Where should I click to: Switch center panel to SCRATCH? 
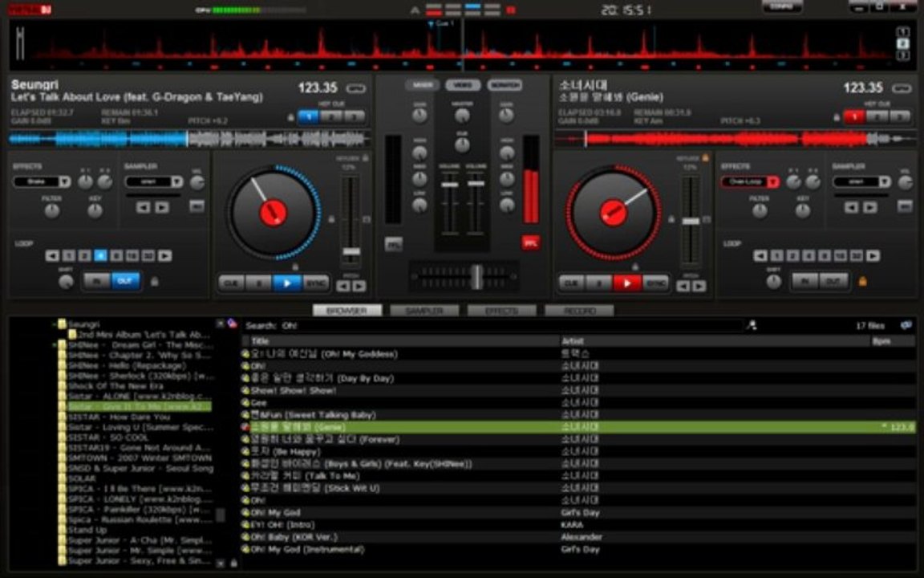[505, 85]
